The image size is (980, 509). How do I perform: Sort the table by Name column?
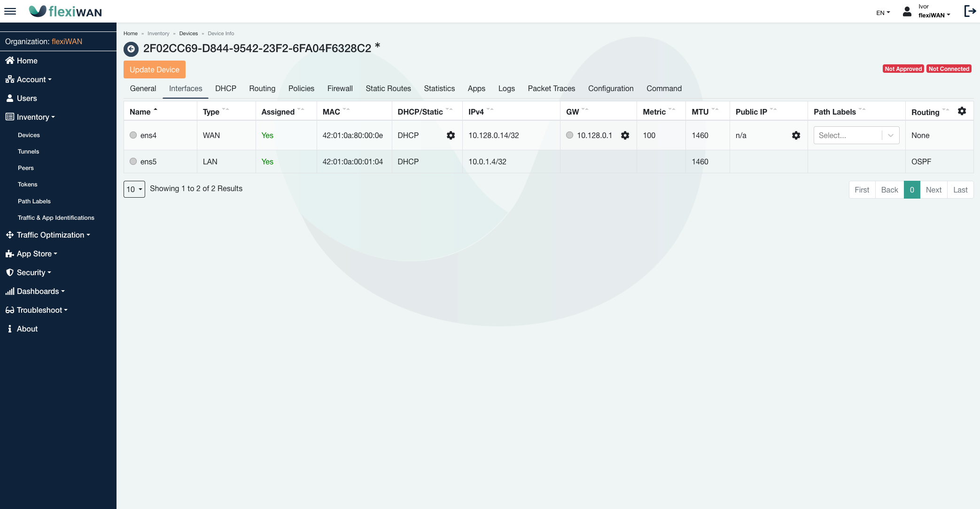140,112
